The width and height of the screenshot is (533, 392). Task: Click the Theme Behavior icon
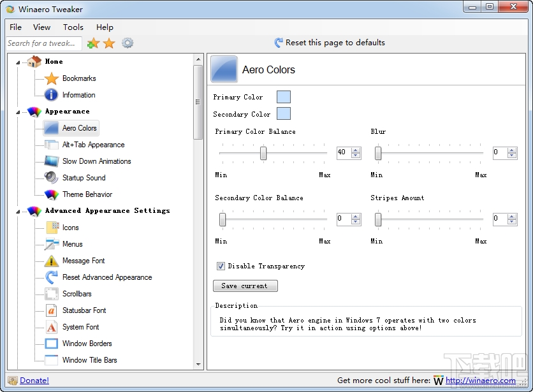point(52,194)
